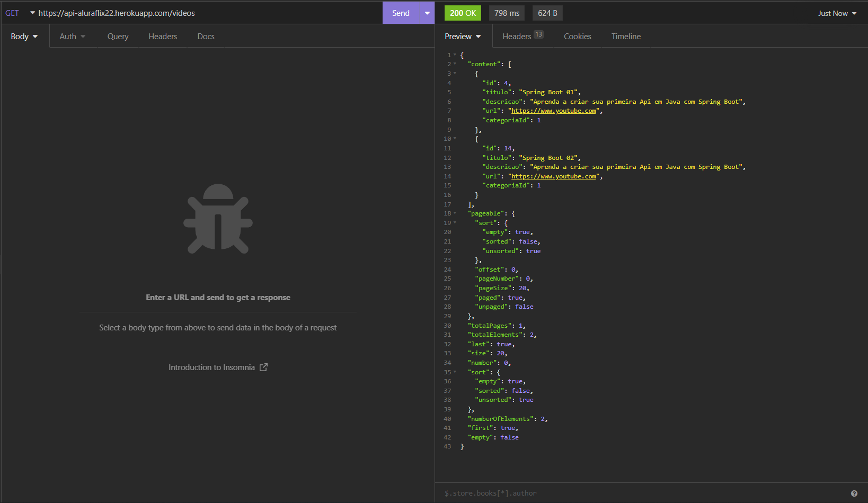Collapse the 'content' array in the JSON response
Screen dimensions: 868x503
tap(454, 64)
